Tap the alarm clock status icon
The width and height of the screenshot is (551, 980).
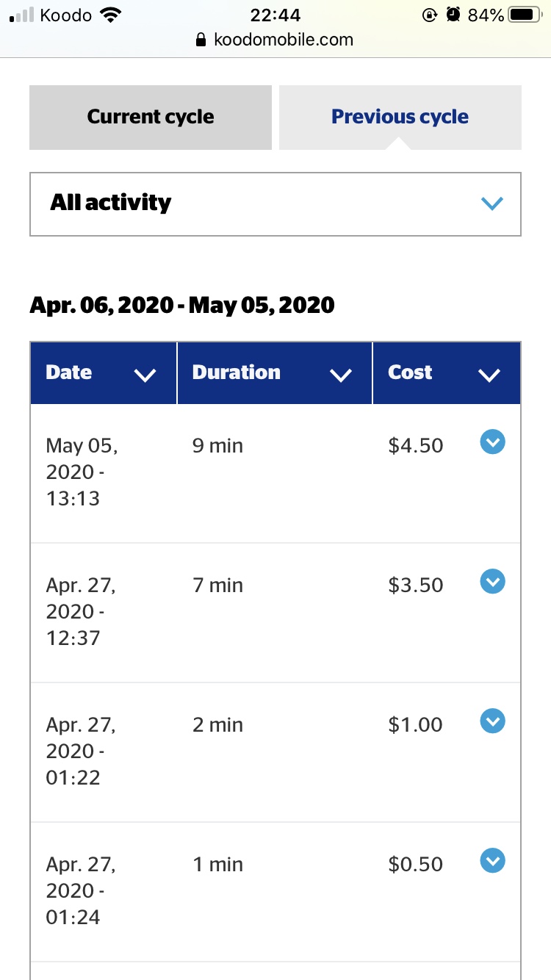click(454, 15)
